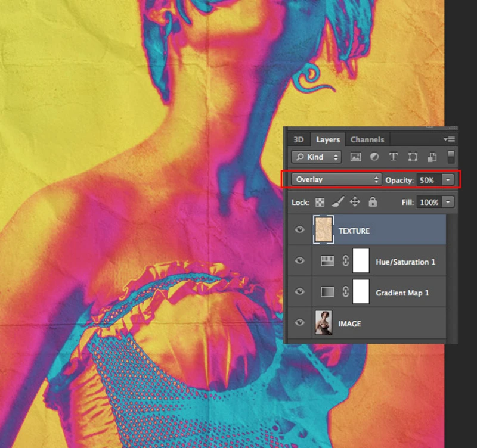This screenshot has width=477, height=448.
Task: Click the Opacity label
Action: point(399,181)
